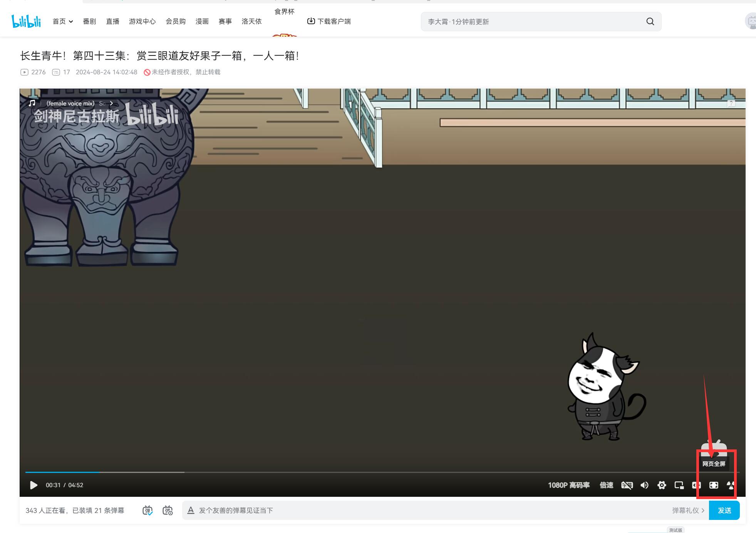Open the 直播 live page
The width and height of the screenshot is (756, 533).
pos(112,22)
